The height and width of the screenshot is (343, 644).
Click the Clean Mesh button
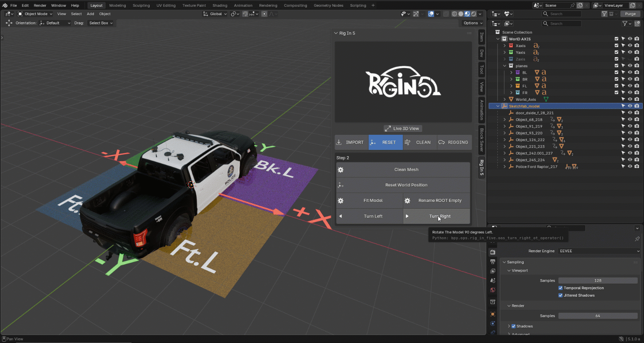[403, 170]
